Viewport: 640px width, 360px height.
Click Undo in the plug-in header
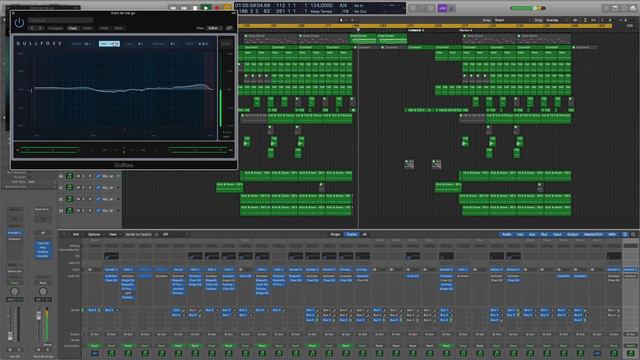coord(104,28)
